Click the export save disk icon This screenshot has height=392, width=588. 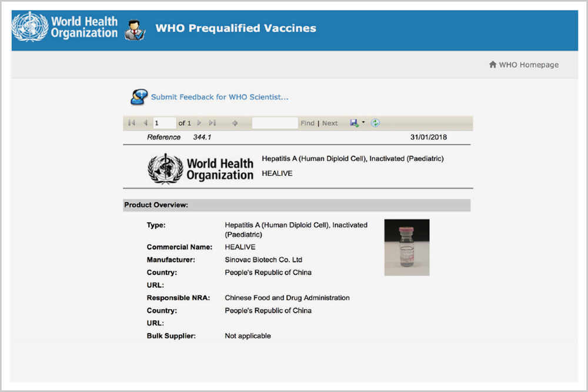pos(354,123)
